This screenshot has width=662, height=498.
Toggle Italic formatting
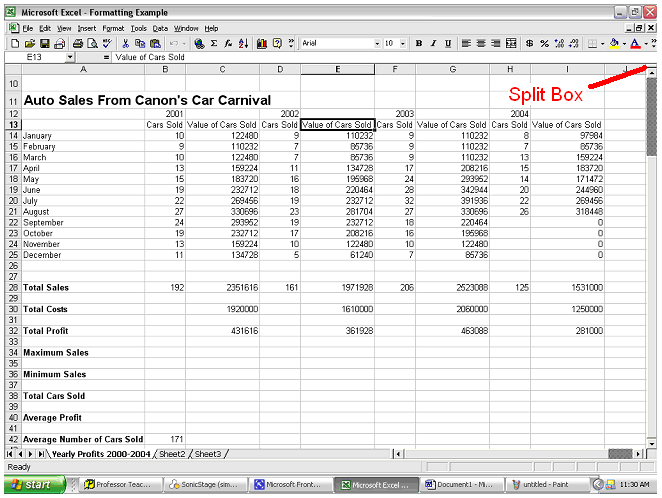(x=434, y=44)
